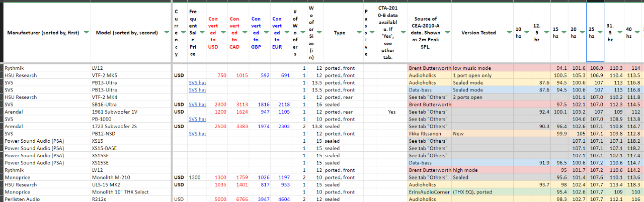Open the filter icon for Manufacturer column
This screenshot has height=202, width=644.
coord(86,33)
